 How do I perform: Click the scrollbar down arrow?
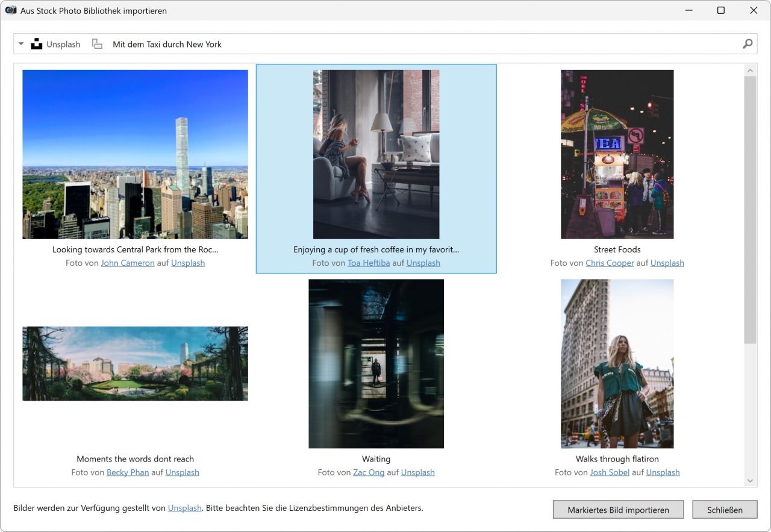[x=750, y=480]
